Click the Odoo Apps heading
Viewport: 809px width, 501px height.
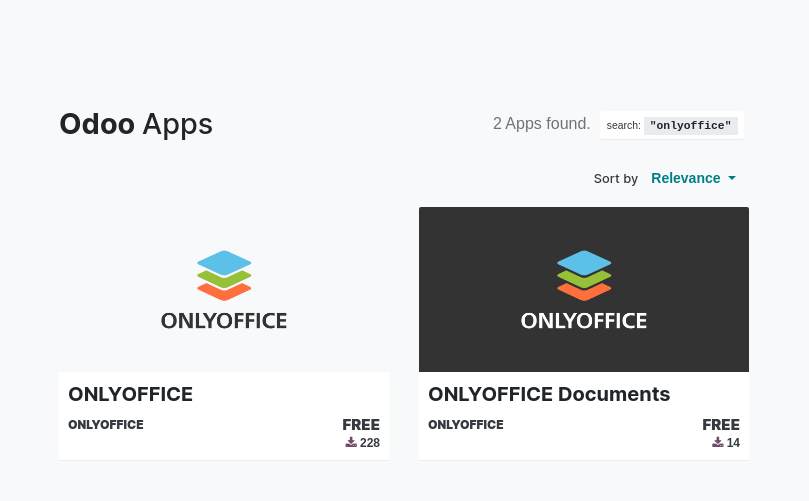pyautogui.click(x=136, y=124)
